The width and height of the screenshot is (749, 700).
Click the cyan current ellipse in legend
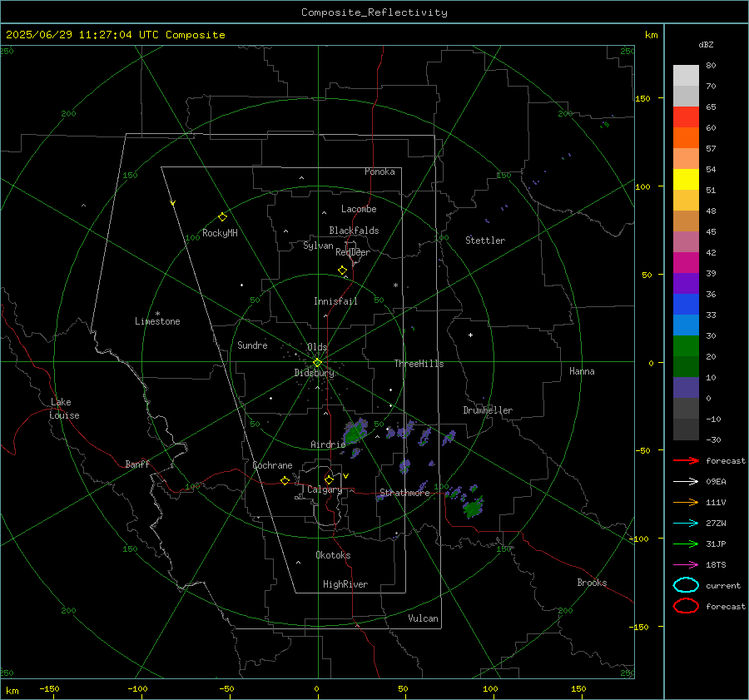coord(686,585)
